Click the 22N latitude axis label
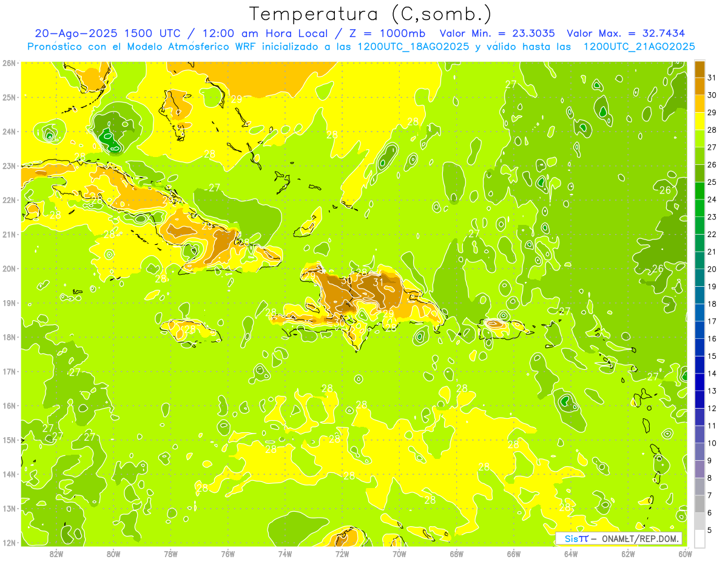Screen dimensions: 728x562 click(x=8, y=200)
